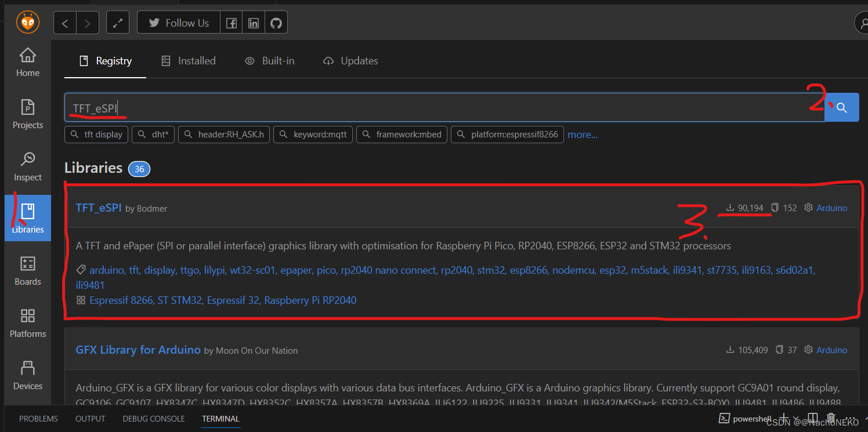868x432 pixels.
Task: Click the PlatformIO ant logo
Action: coord(27,23)
